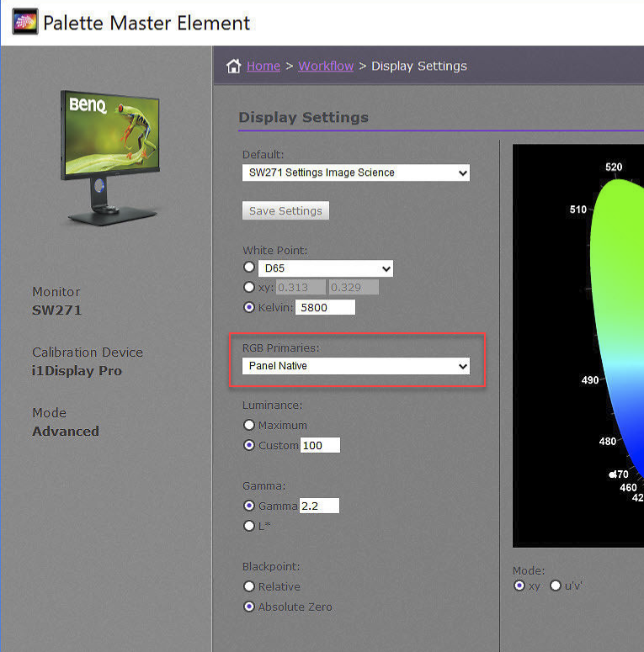Click the Display Settings breadcrumb text

[x=419, y=66]
